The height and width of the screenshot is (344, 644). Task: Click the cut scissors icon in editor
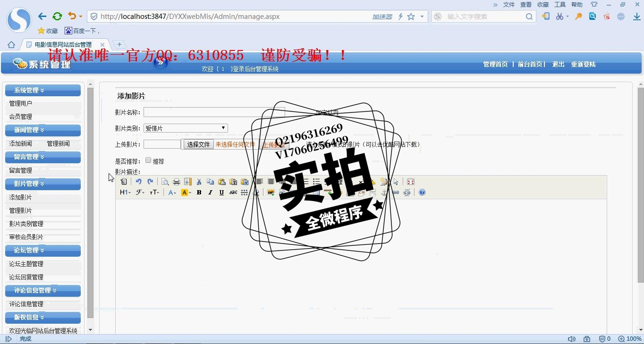point(199,182)
